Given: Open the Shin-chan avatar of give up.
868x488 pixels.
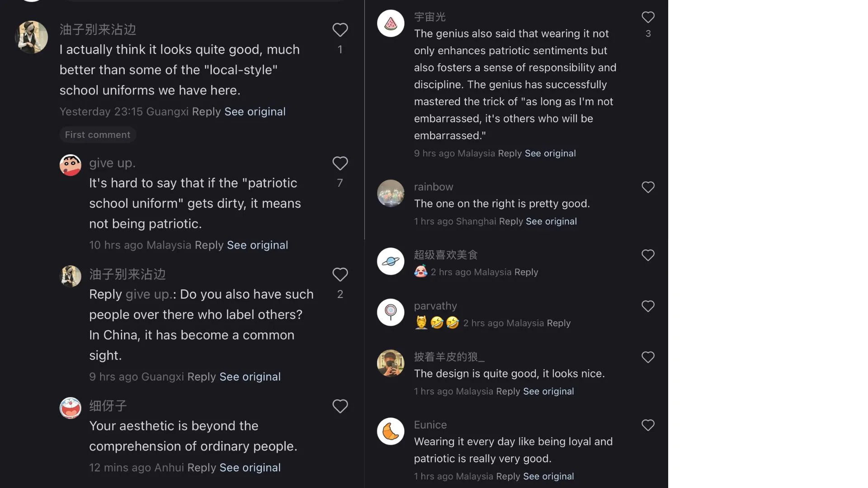Looking at the screenshot, I should pyautogui.click(x=71, y=165).
